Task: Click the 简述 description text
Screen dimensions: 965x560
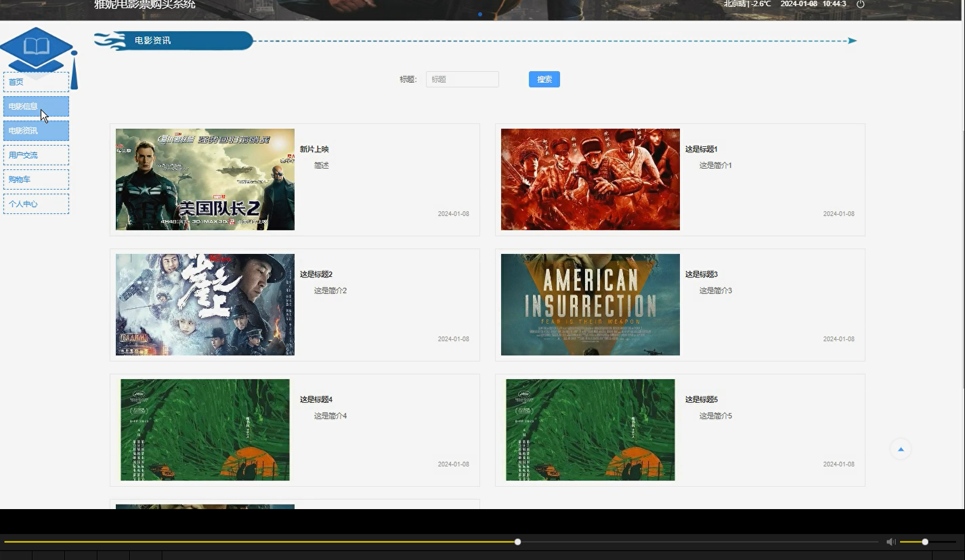Action: [321, 165]
